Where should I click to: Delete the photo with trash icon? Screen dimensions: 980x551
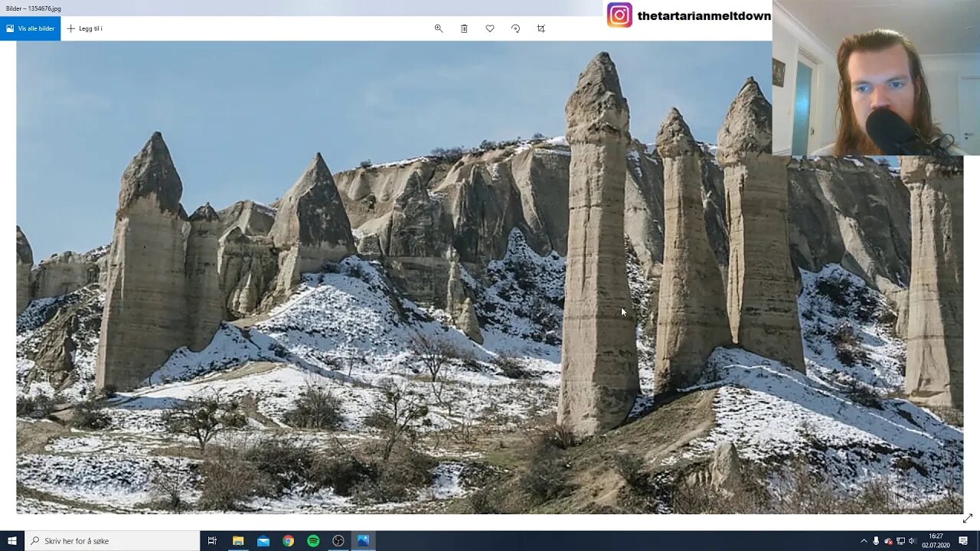point(464,28)
